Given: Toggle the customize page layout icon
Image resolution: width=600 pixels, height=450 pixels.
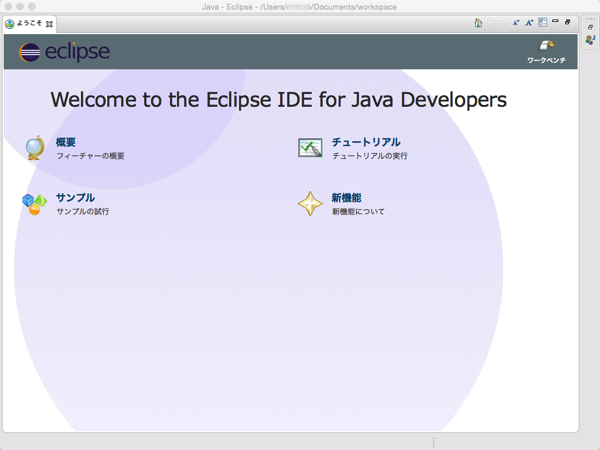Looking at the screenshot, I should pos(543,22).
